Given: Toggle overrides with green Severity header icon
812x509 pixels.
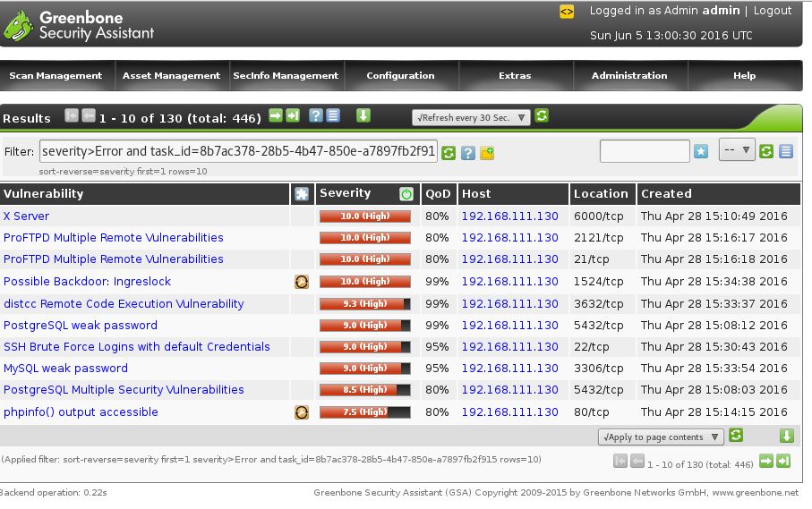Looking at the screenshot, I should point(406,194).
